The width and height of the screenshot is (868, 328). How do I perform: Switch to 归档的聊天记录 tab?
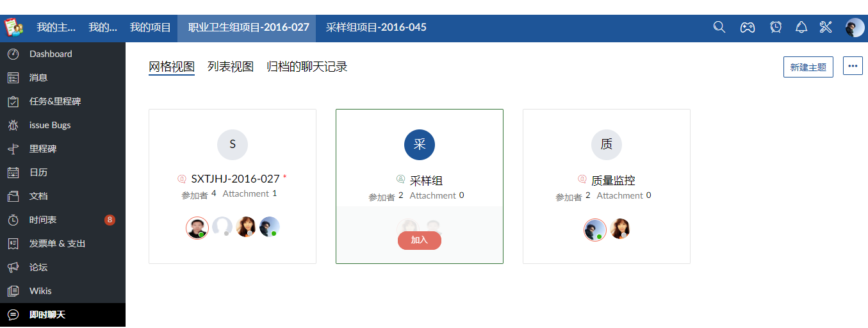[x=307, y=67]
